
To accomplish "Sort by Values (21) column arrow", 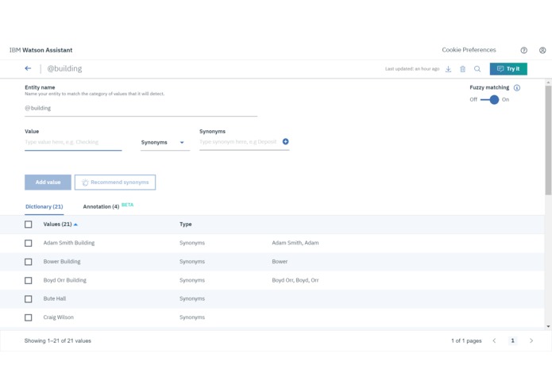I will 75,225.
